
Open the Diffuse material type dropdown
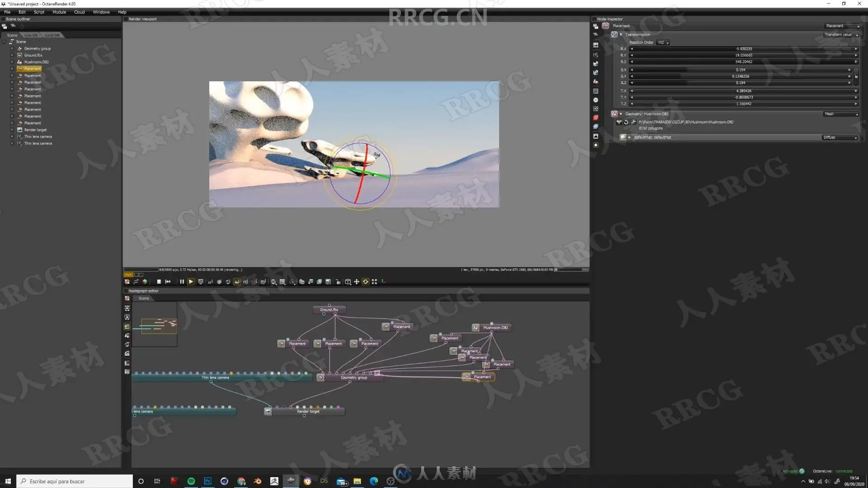[840, 137]
